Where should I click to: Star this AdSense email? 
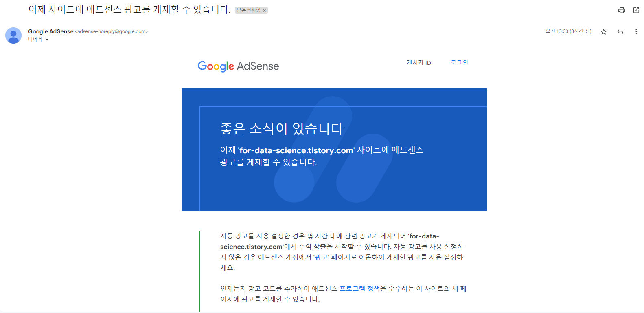[604, 31]
